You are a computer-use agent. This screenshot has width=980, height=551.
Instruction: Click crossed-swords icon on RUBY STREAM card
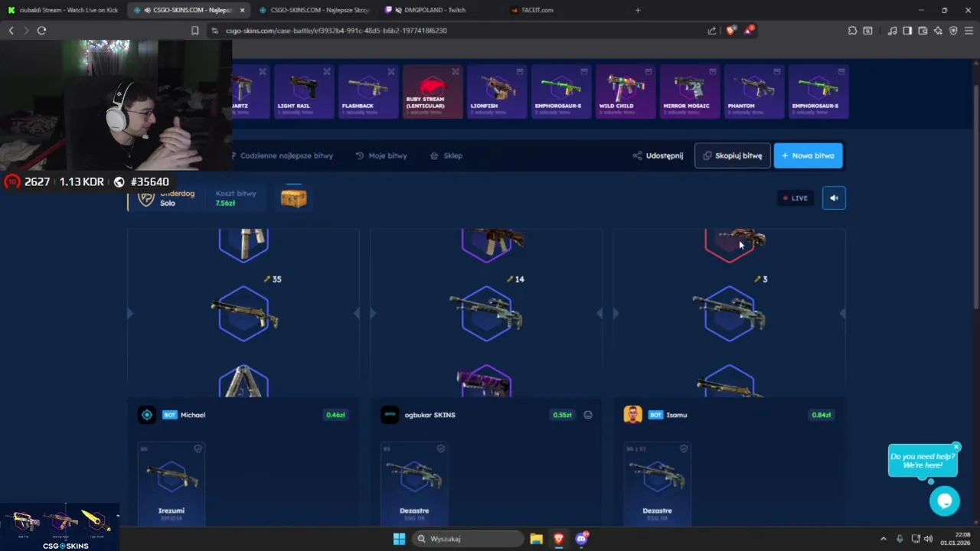pyautogui.click(x=456, y=71)
